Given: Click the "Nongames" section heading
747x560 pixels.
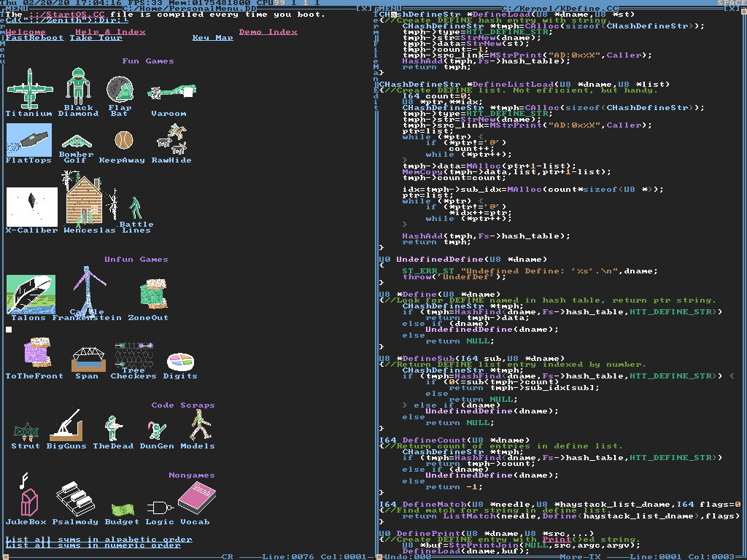Looking at the screenshot, I should coord(192,475).
